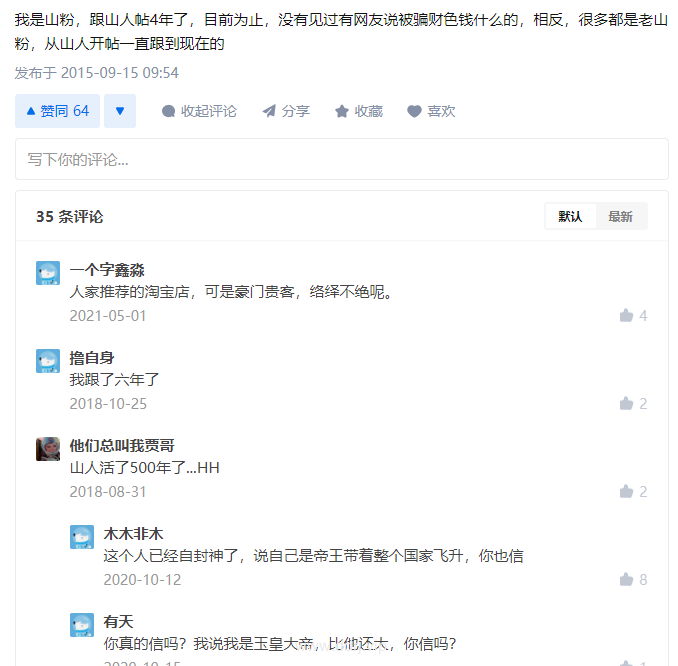Share the answer using 分享 icon
The width and height of the screenshot is (678, 666).
[x=286, y=111]
